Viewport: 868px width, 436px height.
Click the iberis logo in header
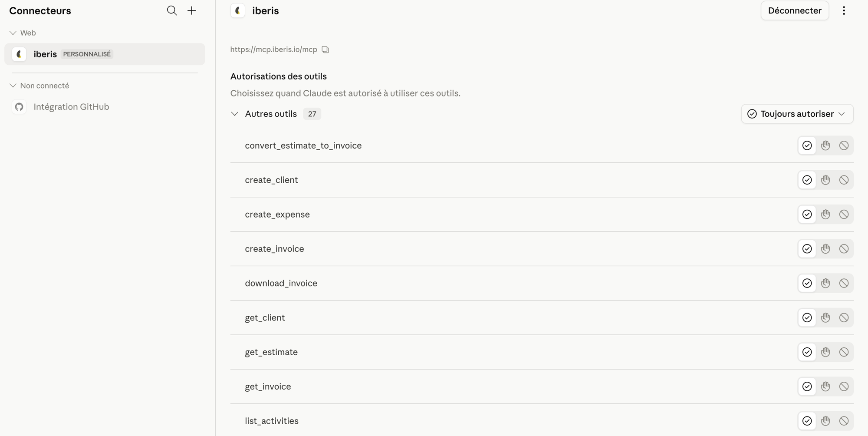tap(238, 10)
